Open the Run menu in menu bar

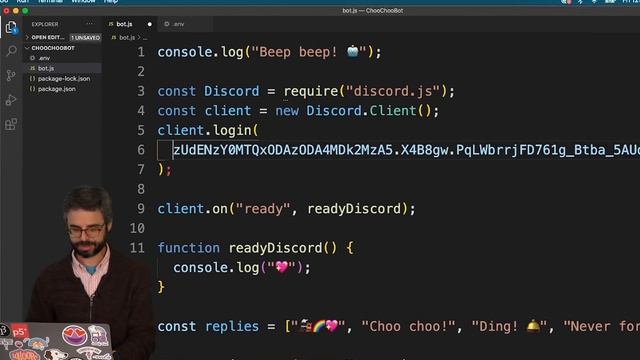22,2
